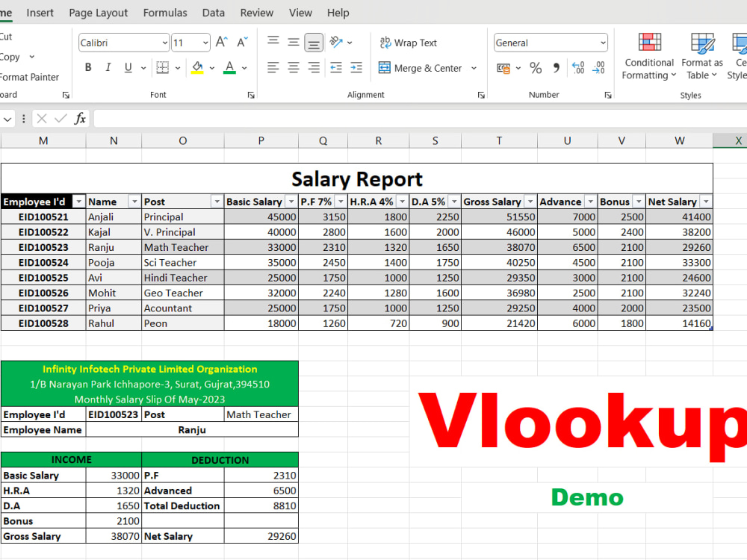Image resolution: width=747 pixels, height=560 pixels.
Task: Open the Number Format dropdown showing General
Action: point(551,42)
